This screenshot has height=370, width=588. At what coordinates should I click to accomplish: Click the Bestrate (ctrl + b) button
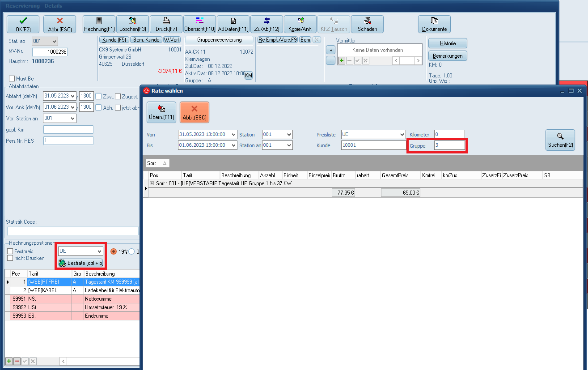pos(81,263)
